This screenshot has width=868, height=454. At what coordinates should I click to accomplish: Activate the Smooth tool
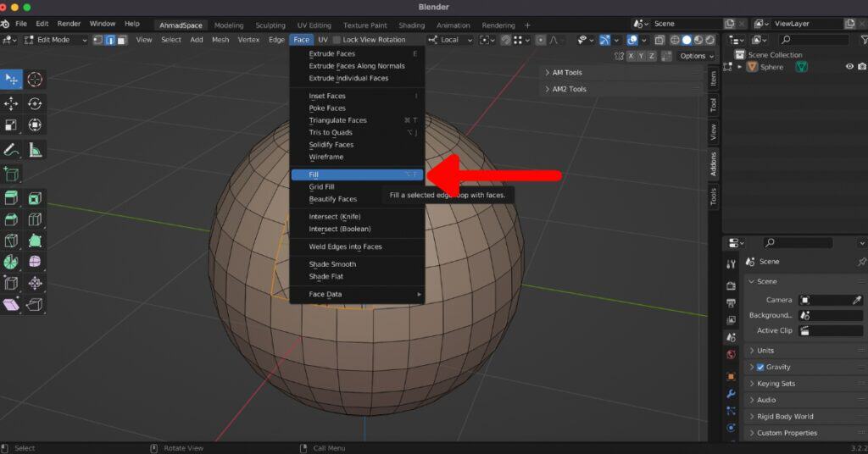coord(35,262)
